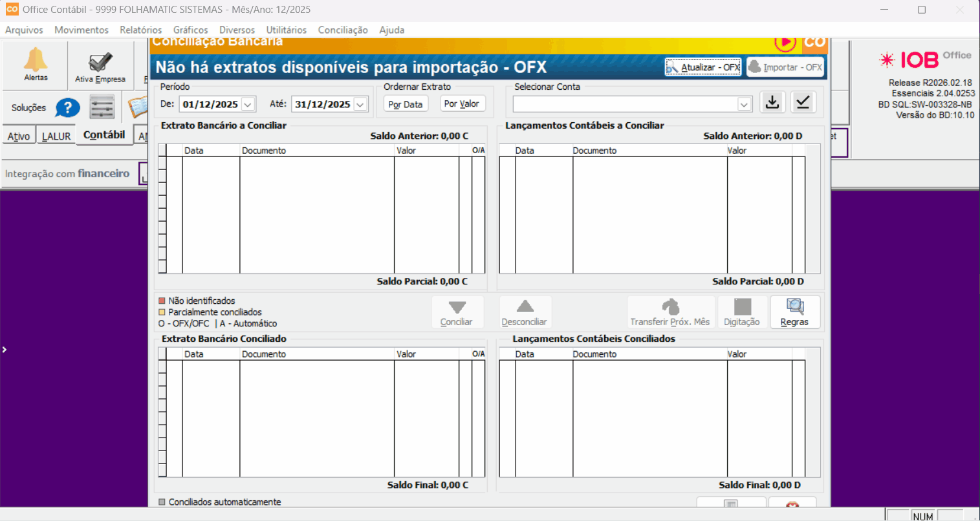Click the sliders settings icon beside Soluções
Viewport: 980px width, 521px height.
[x=102, y=107]
